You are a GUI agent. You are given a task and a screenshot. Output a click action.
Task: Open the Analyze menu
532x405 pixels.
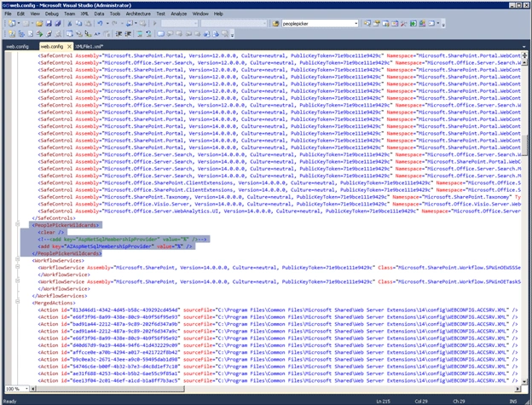click(179, 14)
